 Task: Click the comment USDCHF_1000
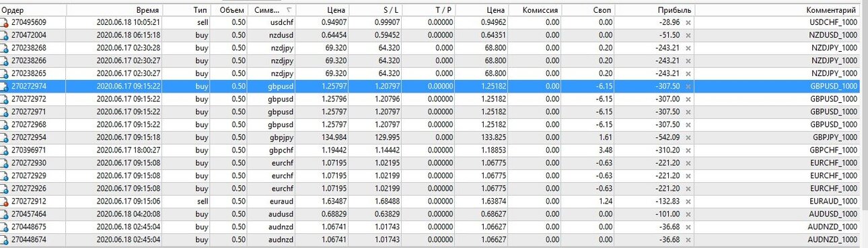tap(834, 22)
